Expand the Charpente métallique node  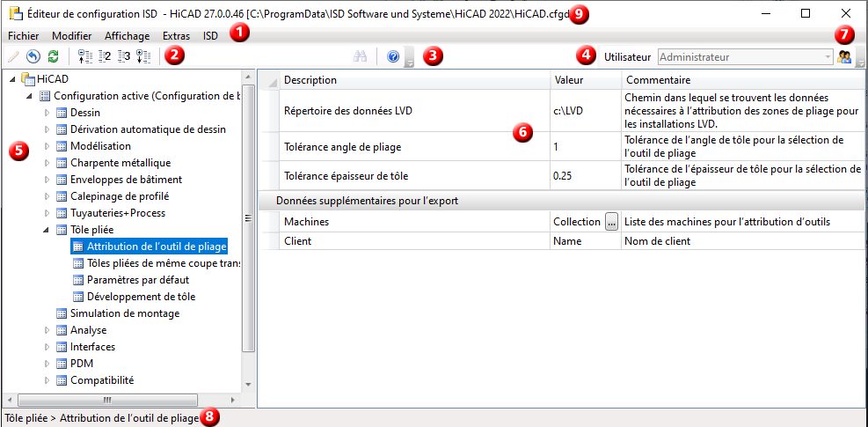(x=47, y=163)
